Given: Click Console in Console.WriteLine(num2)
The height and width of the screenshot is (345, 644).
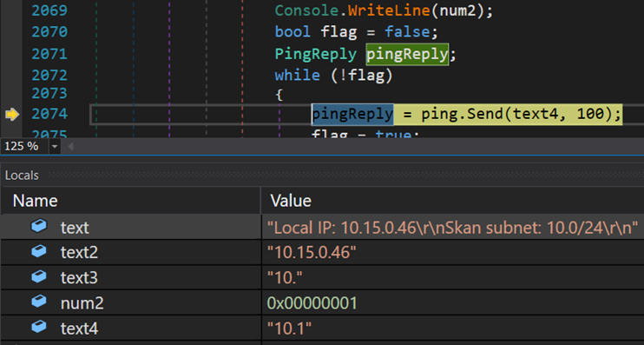Looking at the screenshot, I should click(306, 10).
